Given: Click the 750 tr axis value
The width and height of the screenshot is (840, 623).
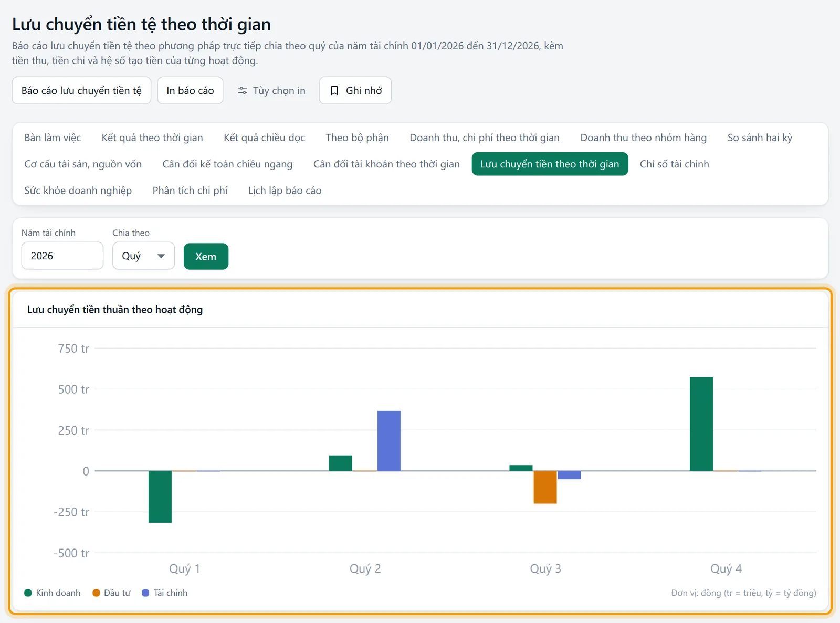Looking at the screenshot, I should [73, 349].
